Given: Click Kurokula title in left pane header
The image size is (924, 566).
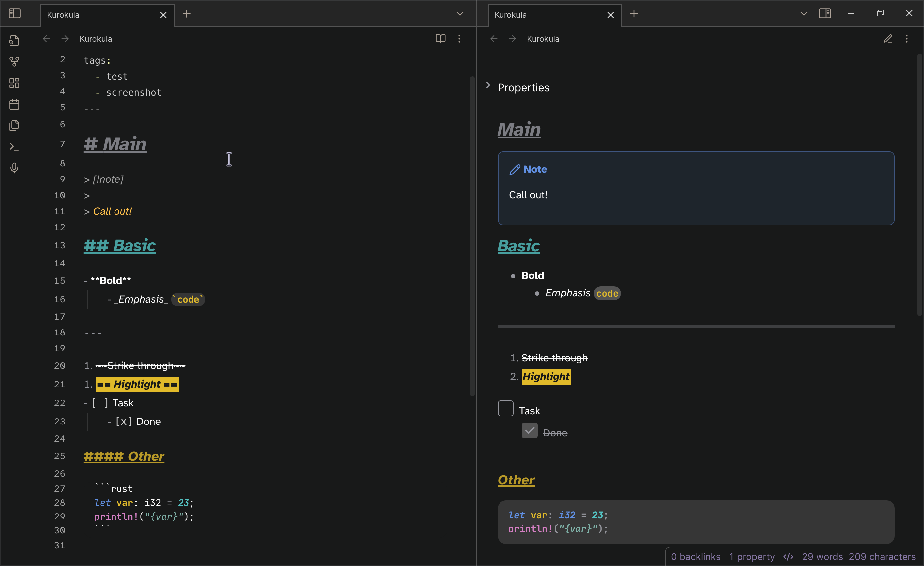Looking at the screenshot, I should click(x=96, y=39).
